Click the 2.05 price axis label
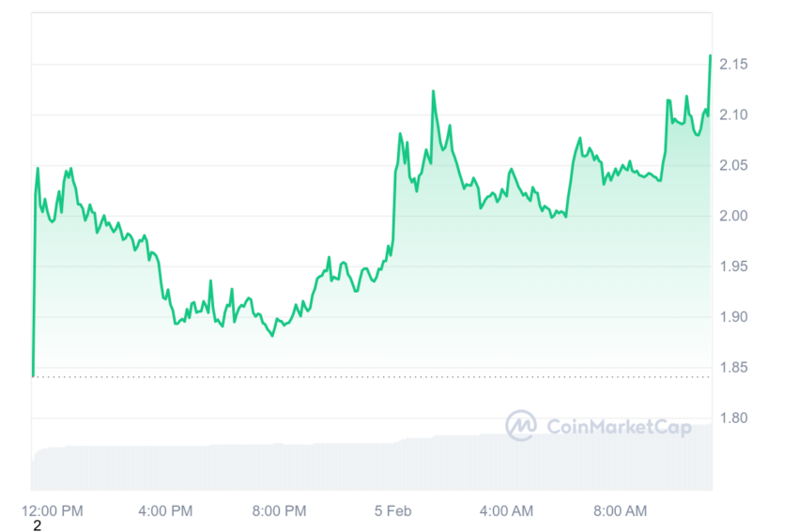 point(733,165)
